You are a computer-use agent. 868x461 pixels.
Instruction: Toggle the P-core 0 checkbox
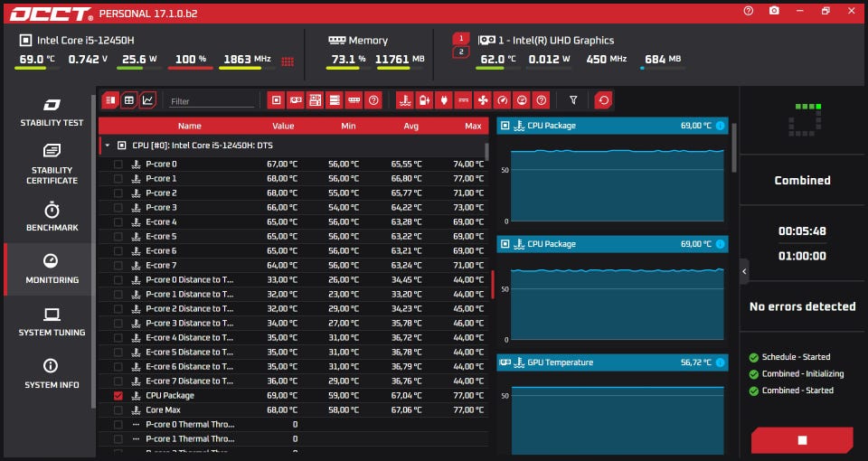tap(118, 165)
